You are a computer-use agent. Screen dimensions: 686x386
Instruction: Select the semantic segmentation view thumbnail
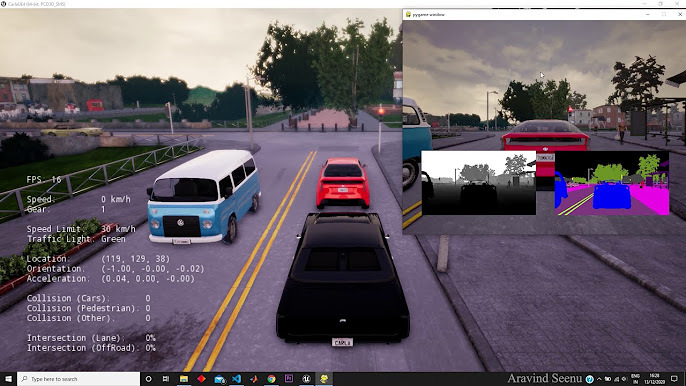(612, 183)
